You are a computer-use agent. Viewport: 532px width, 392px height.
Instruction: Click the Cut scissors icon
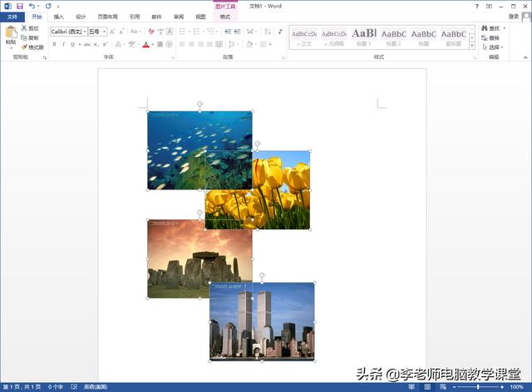pos(24,28)
